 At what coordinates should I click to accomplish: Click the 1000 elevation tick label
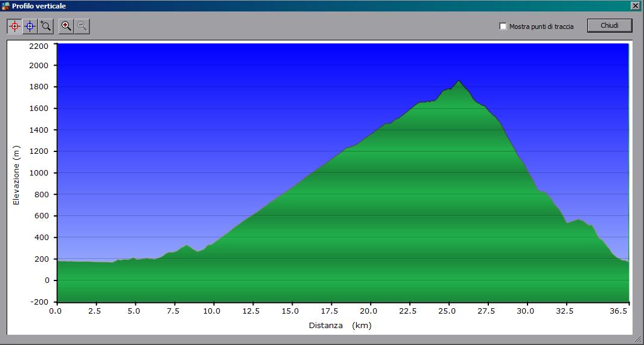[38, 173]
